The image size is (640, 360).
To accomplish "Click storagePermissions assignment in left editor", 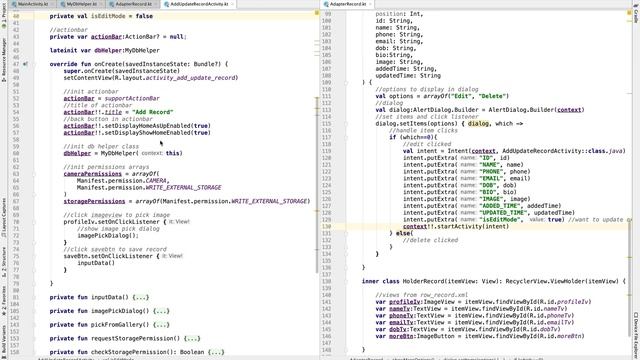I will [94, 201].
